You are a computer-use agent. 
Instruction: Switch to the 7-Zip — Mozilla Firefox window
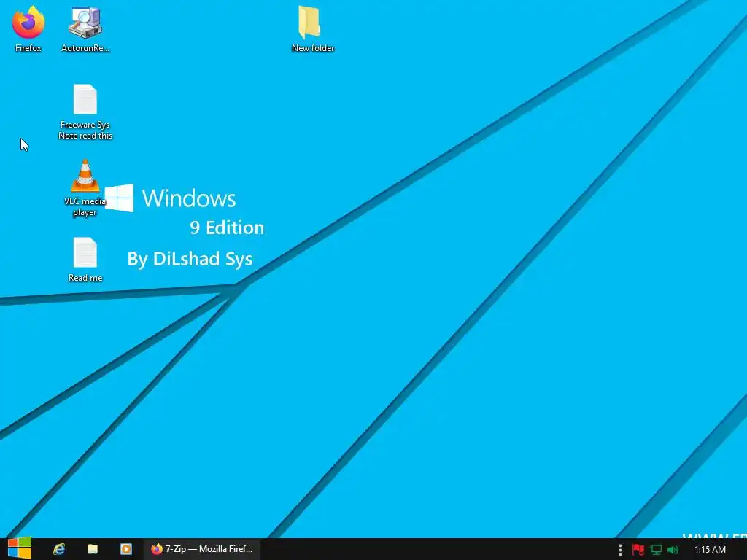coord(202,549)
